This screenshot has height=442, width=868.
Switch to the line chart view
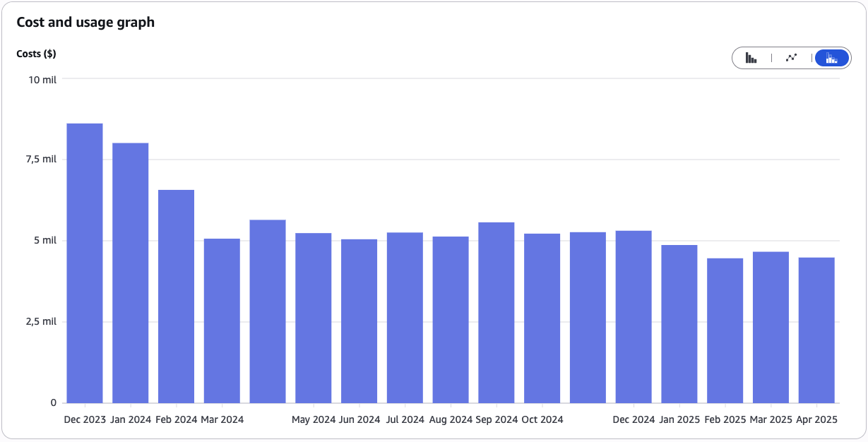click(792, 58)
